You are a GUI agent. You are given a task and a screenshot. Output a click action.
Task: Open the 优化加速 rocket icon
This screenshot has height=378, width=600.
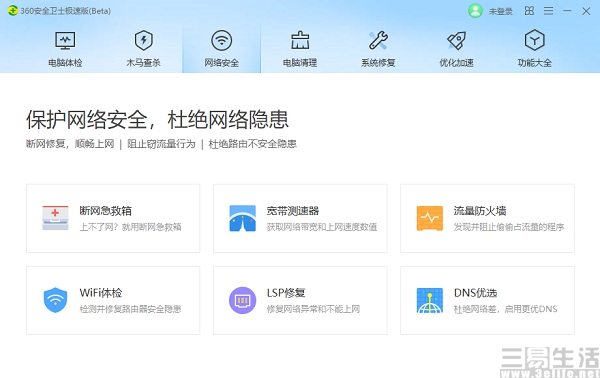coord(457,41)
